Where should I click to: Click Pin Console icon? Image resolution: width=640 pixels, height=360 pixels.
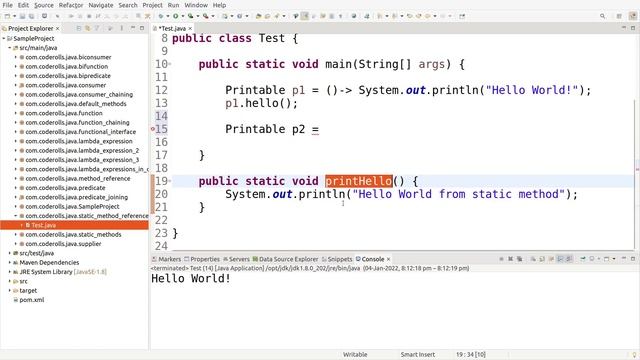pos(583,259)
